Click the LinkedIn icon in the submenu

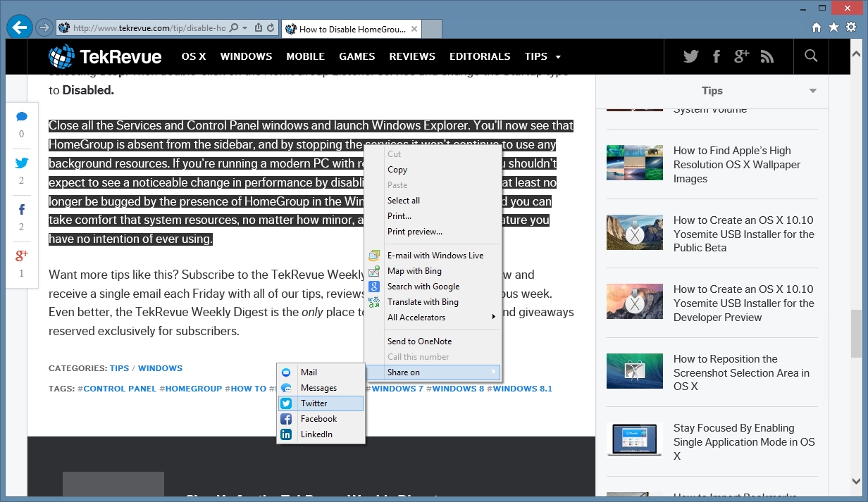coord(286,434)
